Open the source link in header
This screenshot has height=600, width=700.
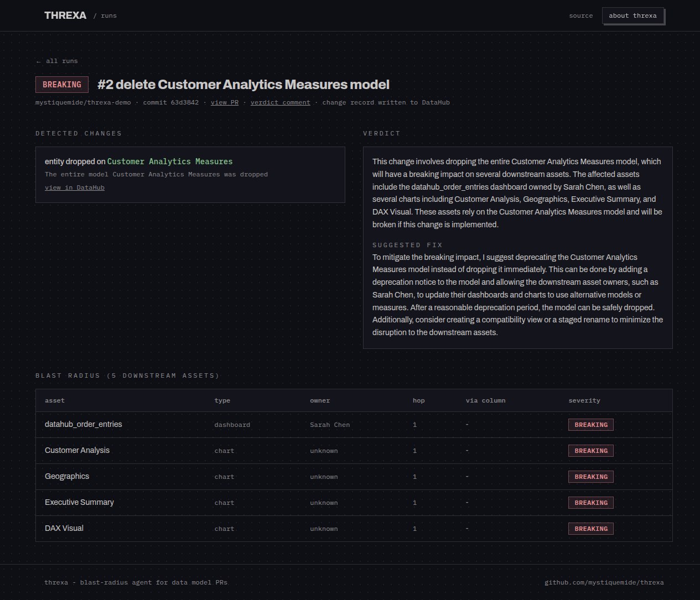pos(580,15)
